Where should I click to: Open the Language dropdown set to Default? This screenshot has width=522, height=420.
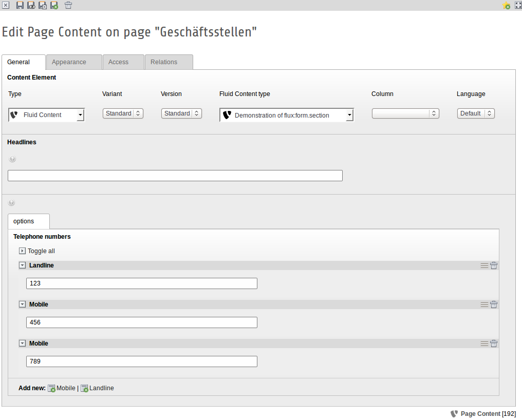pyautogui.click(x=476, y=113)
